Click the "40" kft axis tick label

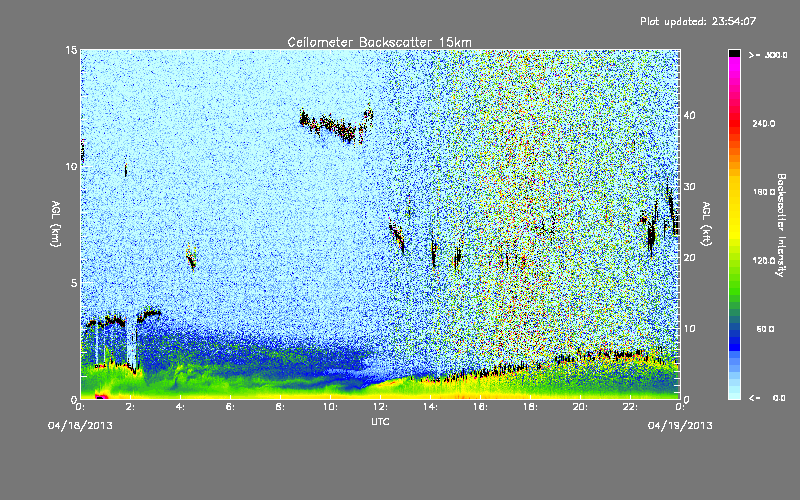[x=689, y=115]
